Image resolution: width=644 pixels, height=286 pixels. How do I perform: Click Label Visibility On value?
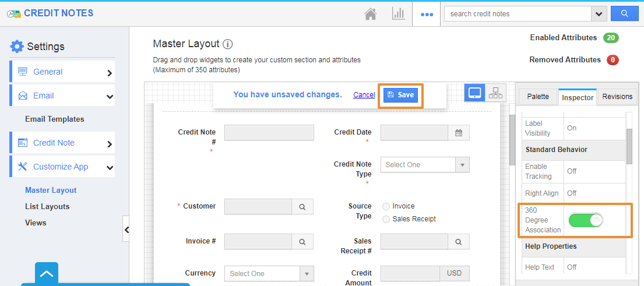click(x=572, y=128)
